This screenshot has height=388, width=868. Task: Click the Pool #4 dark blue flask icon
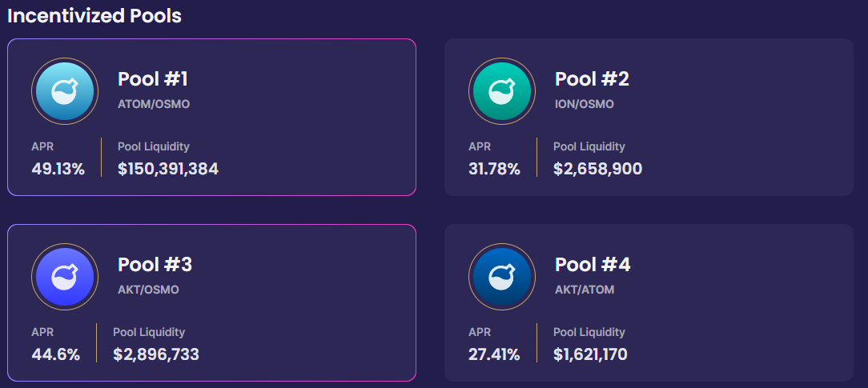pyautogui.click(x=501, y=277)
